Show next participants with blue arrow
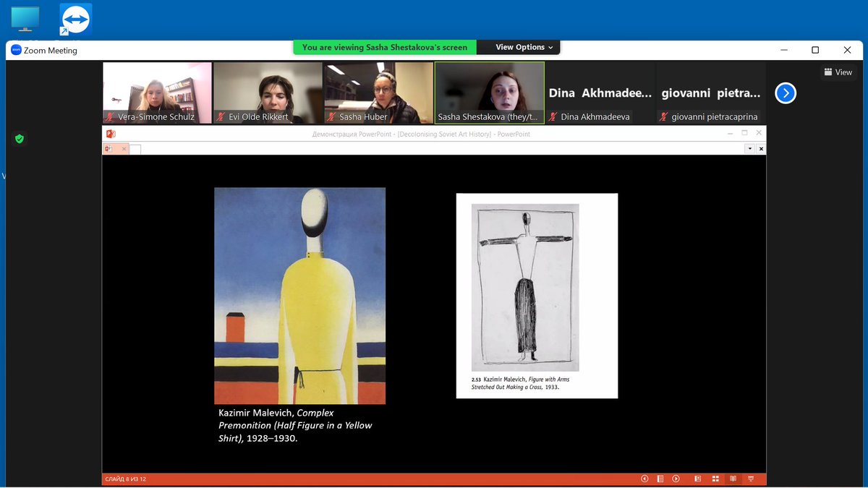868x488 pixels. [x=786, y=93]
